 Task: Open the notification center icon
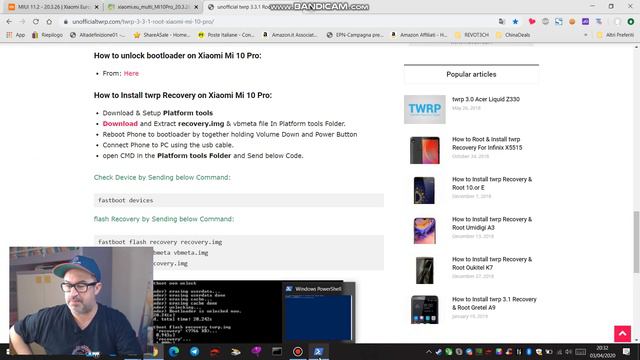coord(627,351)
